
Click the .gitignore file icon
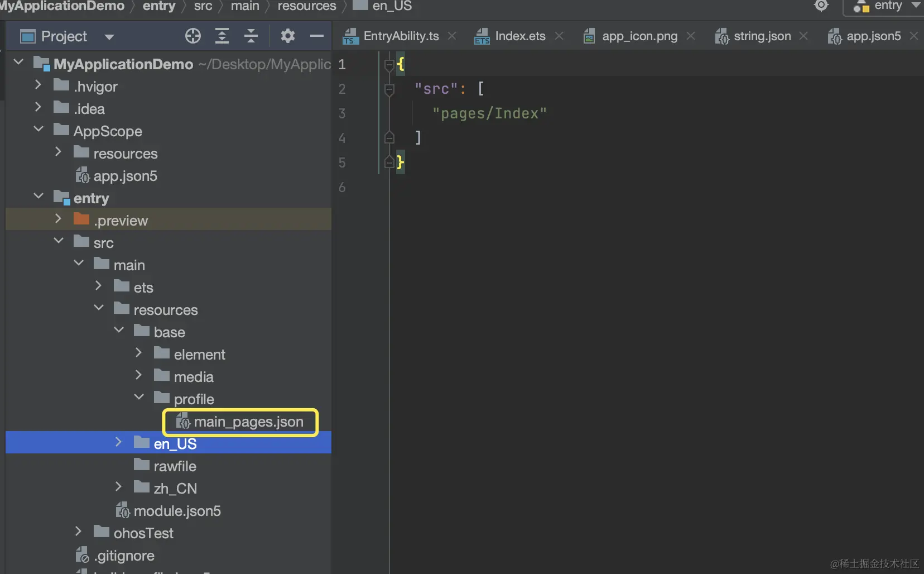pyautogui.click(x=82, y=555)
